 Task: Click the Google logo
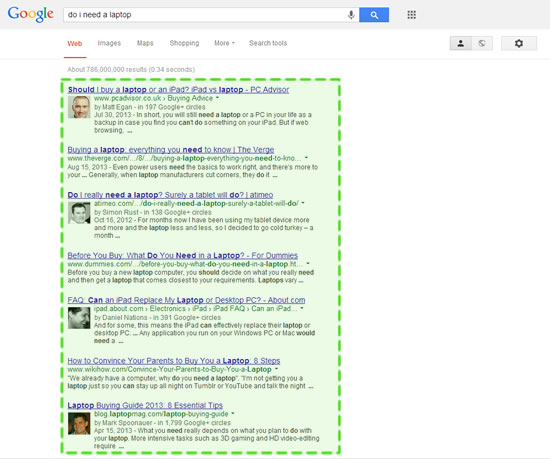click(31, 14)
